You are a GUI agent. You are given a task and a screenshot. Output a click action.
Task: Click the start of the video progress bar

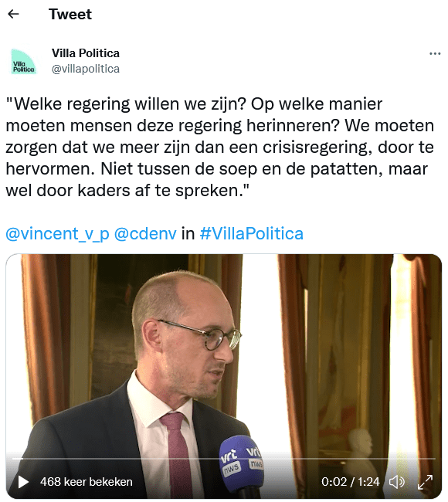click(13, 459)
